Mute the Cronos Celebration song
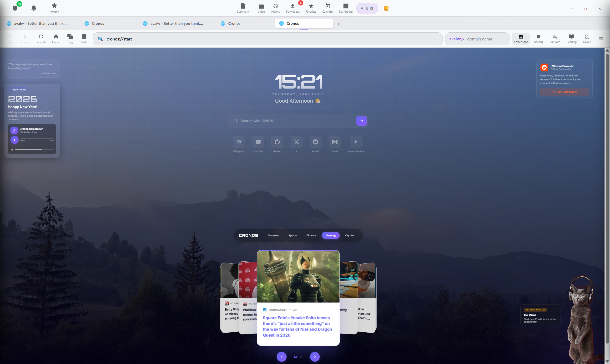The image size is (610, 364). pyautogui.click(x=12, y=149)
